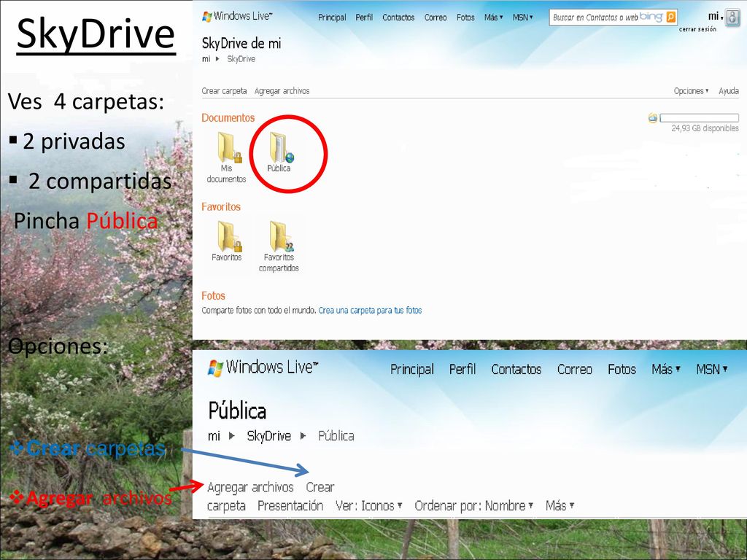Screen dimensions: 747x560
Task: Open Contactos in the Pública window
Action: pos(516,369)
